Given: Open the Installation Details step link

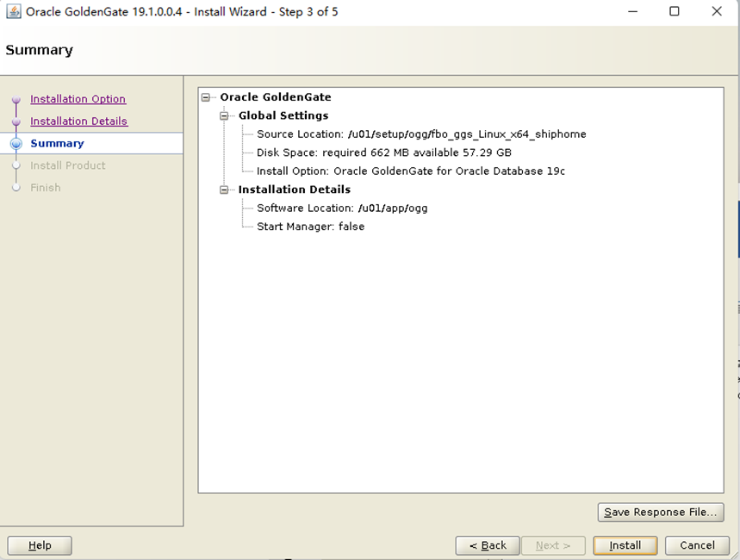Looking at the screenshot, I should 78,121.
